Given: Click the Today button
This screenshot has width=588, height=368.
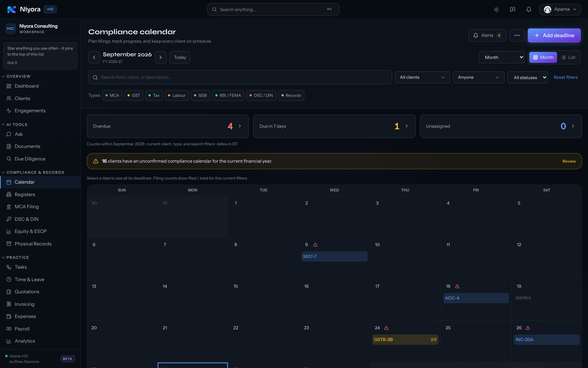Looking at the screenshot, I should click(180, 57).
